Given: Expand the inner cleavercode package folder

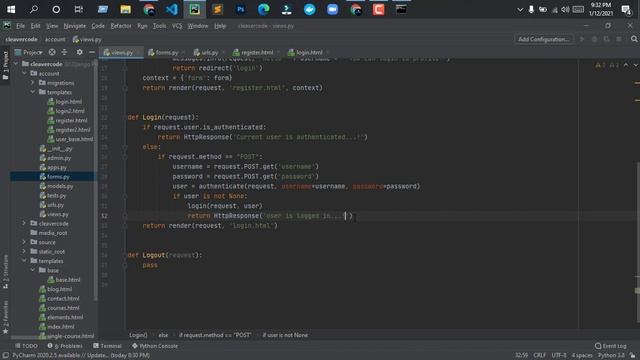Looking at the screenshot, I should (x=24, y=223).
